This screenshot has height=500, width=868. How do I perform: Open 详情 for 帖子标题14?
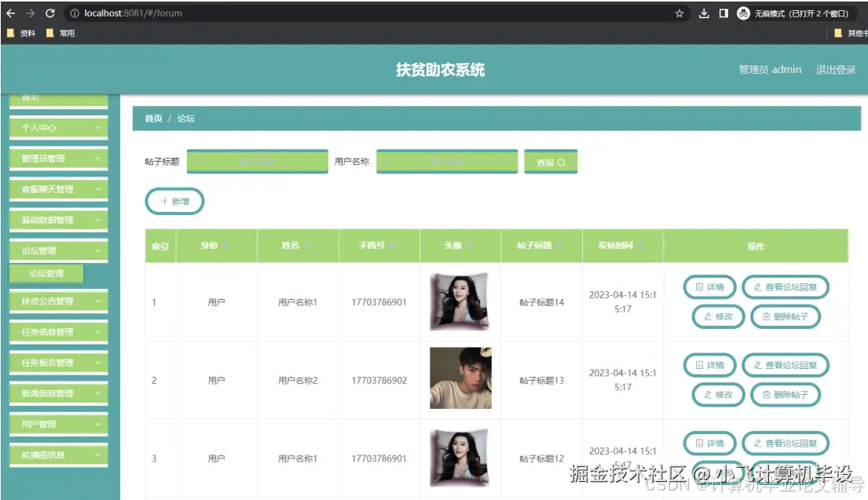[709, 287]
